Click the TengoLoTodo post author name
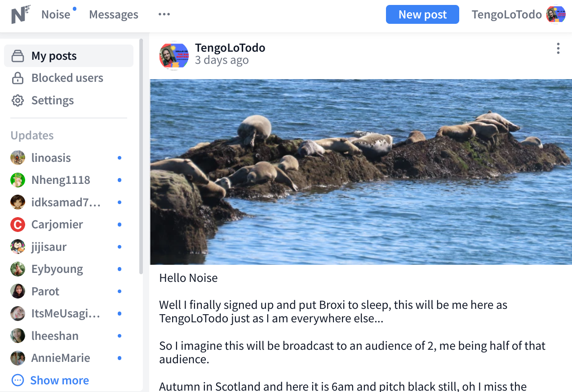 [230, 48]
